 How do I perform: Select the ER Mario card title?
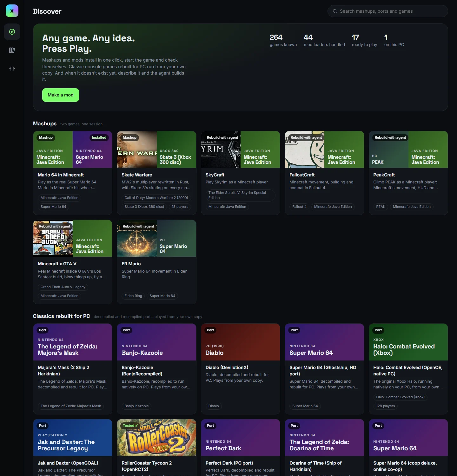click(x=131, y=264)
